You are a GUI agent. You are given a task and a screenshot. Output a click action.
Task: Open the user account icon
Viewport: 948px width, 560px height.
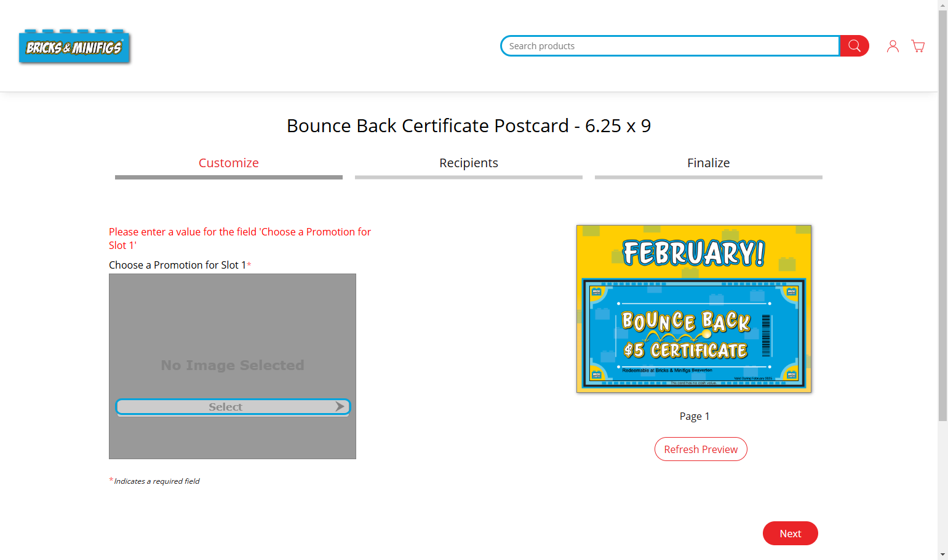(893, 46)
